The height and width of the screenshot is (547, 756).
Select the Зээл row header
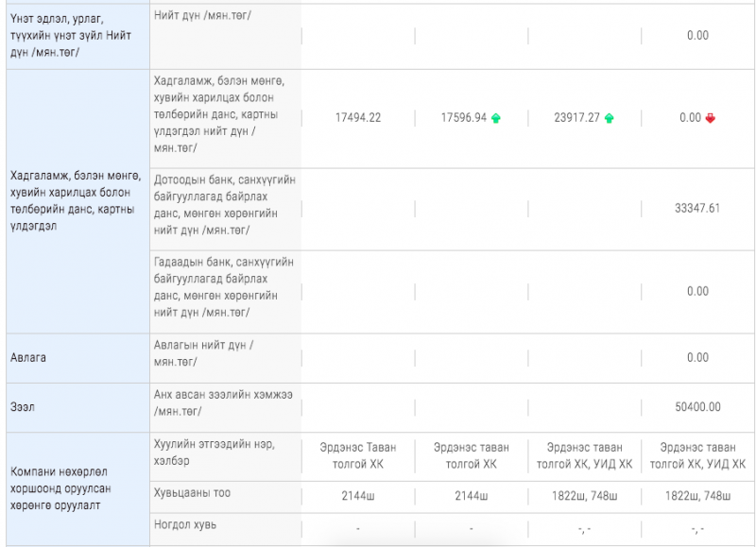coord(22,407)
